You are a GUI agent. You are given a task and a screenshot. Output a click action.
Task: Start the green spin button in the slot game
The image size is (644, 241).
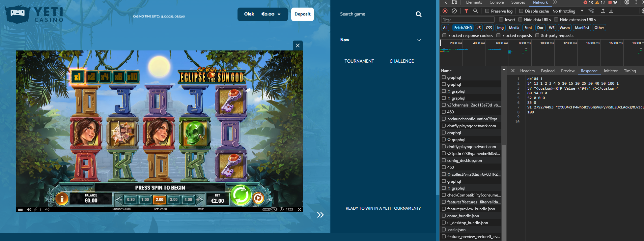[x=241, y=195]
